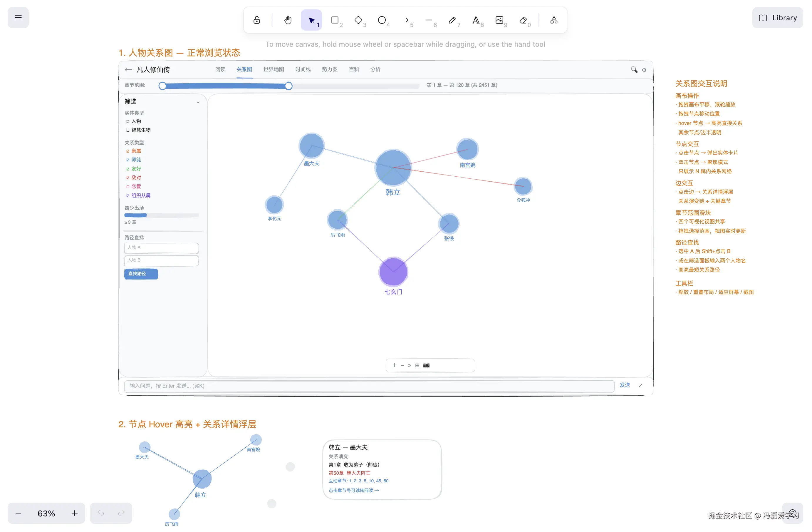Screen dimensions: 812x532
Task: Choose the Insert image tool
Action: tap(499, 20)
